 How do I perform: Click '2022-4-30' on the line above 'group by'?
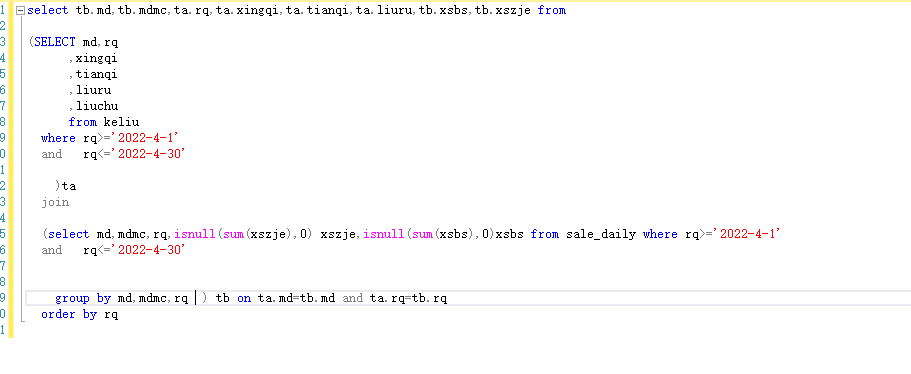point(148,250)
